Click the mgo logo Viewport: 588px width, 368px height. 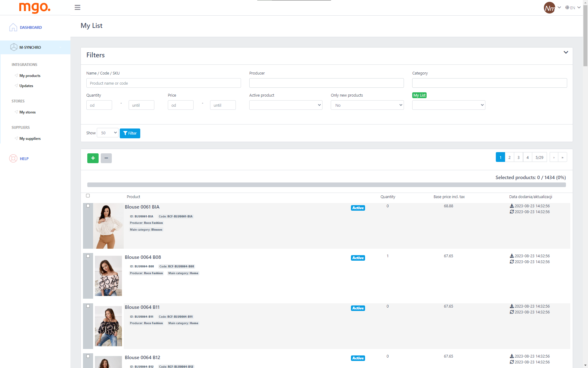click(35, 7)
